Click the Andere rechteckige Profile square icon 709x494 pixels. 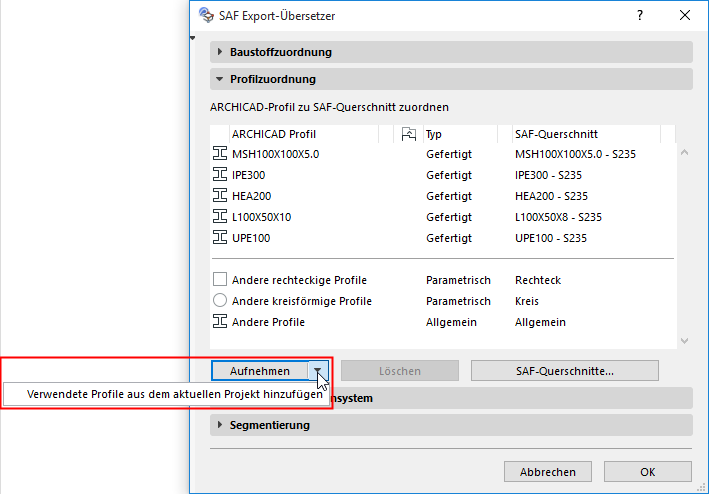click(x=220, y=280)
